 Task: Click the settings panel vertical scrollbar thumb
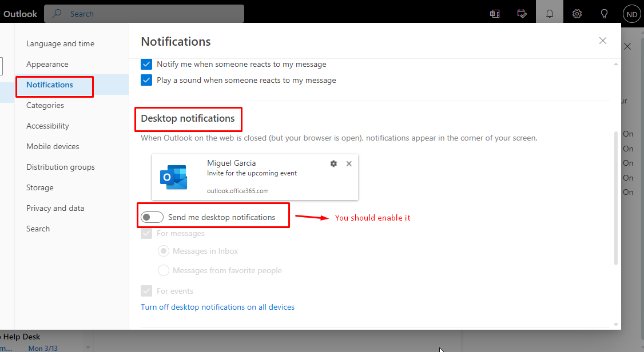click(x=615, y=198)
